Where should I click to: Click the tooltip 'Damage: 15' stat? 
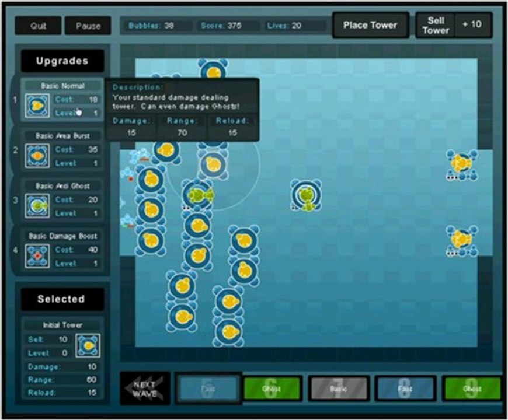[131, 127]
